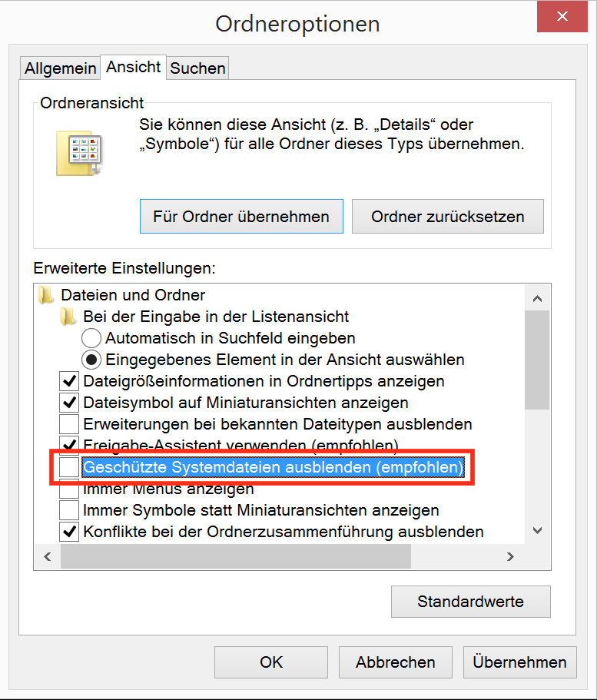Click the folder view icon in Ordneransicht
This screenshot has height=700, width=597.
(x=78, y=151)
